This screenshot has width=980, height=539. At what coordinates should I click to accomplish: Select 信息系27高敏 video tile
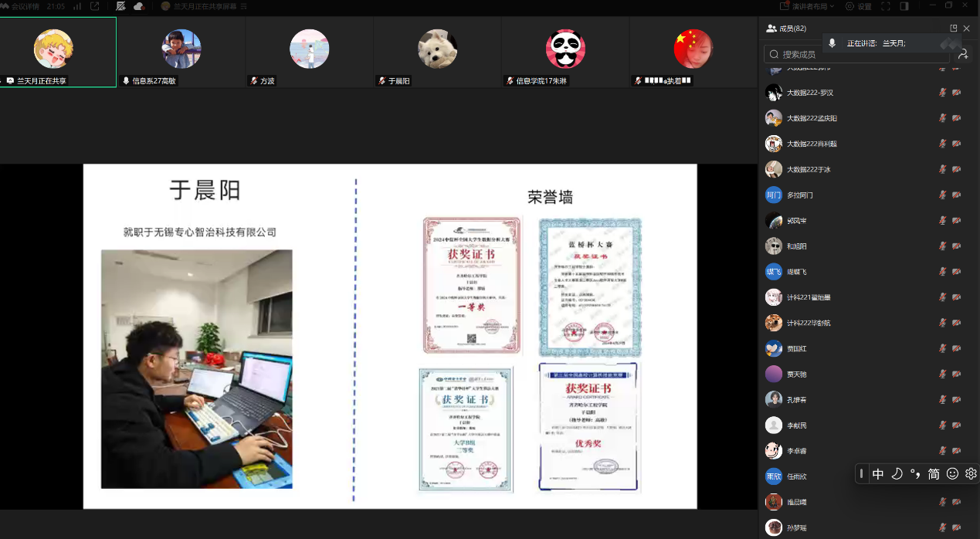pos(181,50)
